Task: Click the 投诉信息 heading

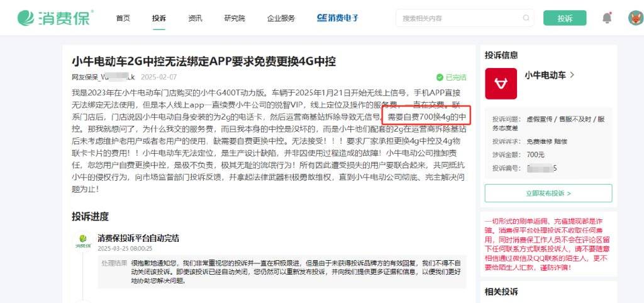Action: pyautogui.click(x=501, y=55)
